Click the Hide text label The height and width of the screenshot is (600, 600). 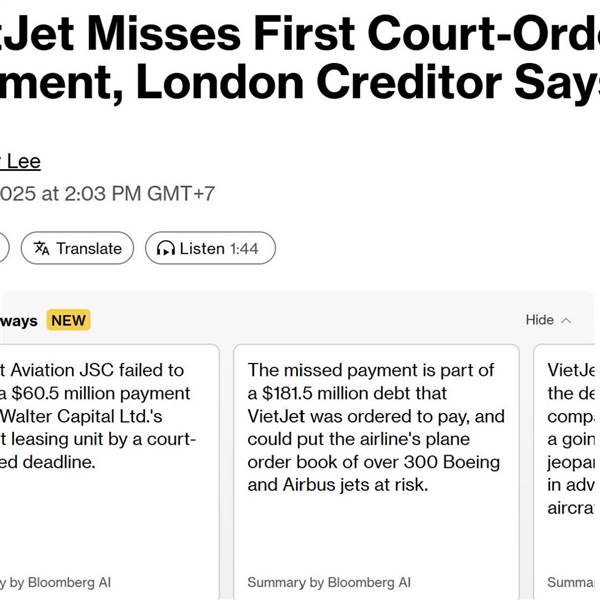coord(540,320)
